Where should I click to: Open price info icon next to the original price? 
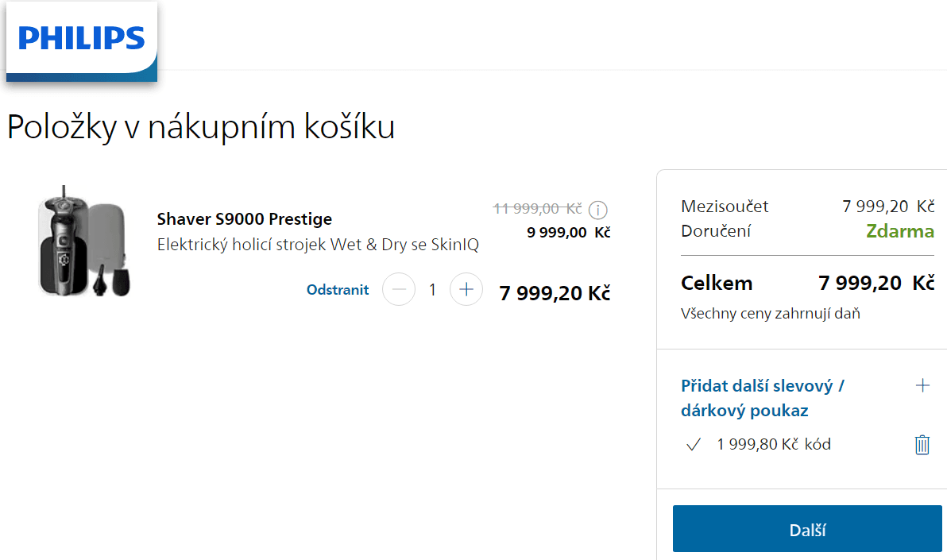598,210
